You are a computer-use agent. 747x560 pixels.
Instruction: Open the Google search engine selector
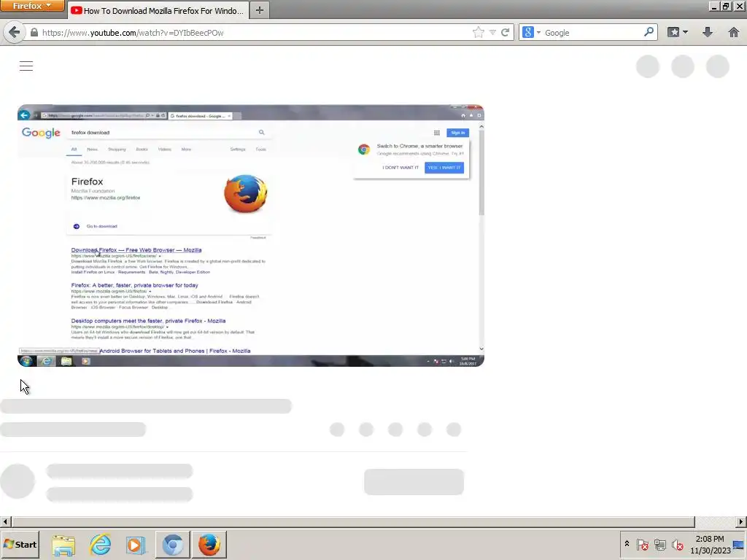[x=531, y=32]
